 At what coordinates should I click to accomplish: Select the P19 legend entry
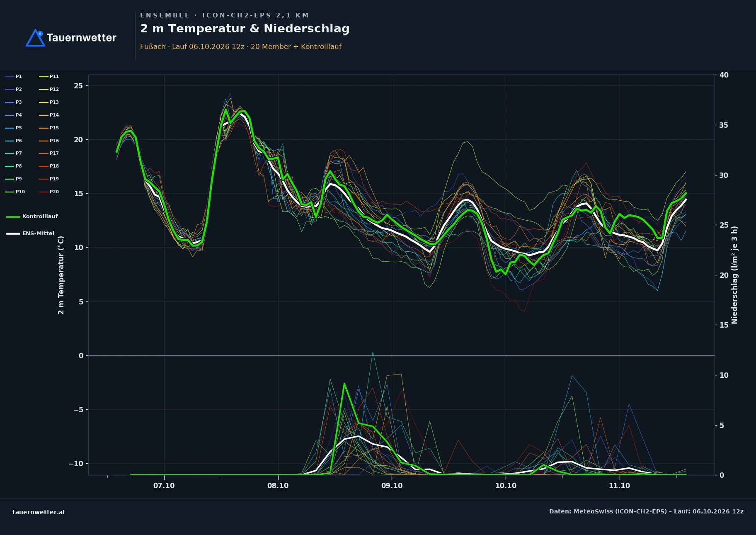pos(49,179)
